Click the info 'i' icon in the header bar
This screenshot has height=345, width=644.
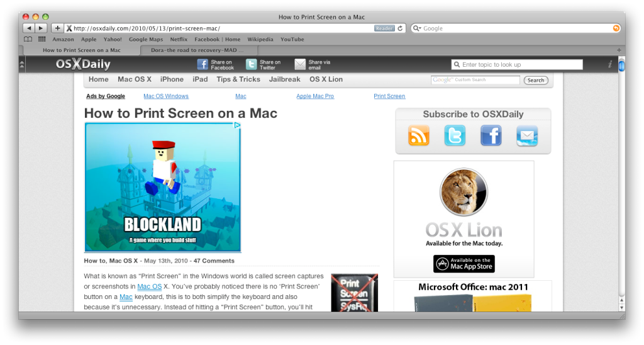tap(610, 64)
